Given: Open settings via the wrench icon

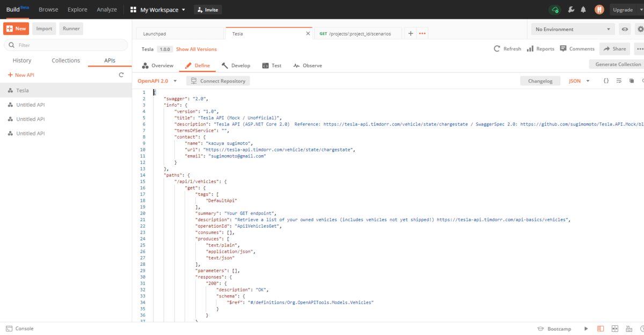Looking at the screenshot, I should click(571, 10).
